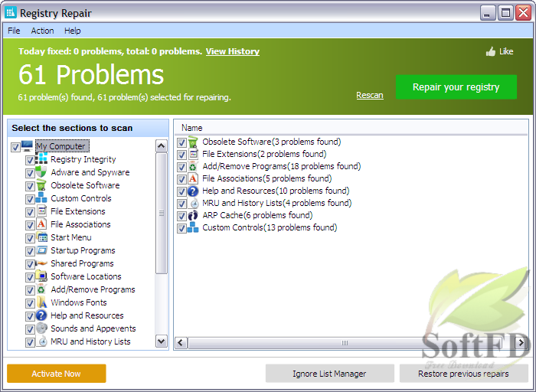Click the MRU and History Lists clock icon in tree

point(41,341)
